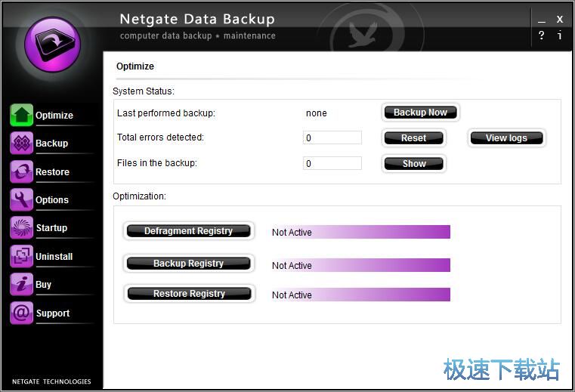
Task: Show files in the backup
Action: point(413,163)
